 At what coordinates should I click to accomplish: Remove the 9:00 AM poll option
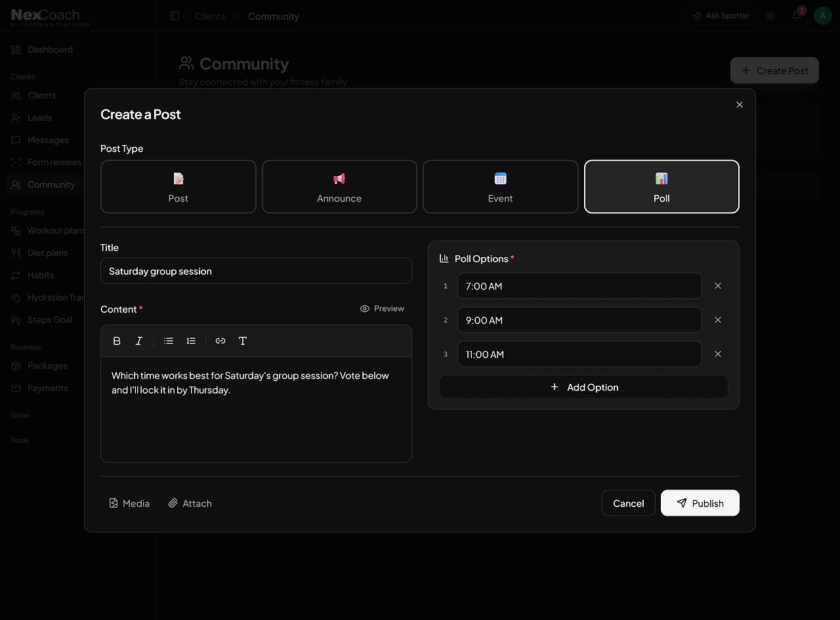718,320
